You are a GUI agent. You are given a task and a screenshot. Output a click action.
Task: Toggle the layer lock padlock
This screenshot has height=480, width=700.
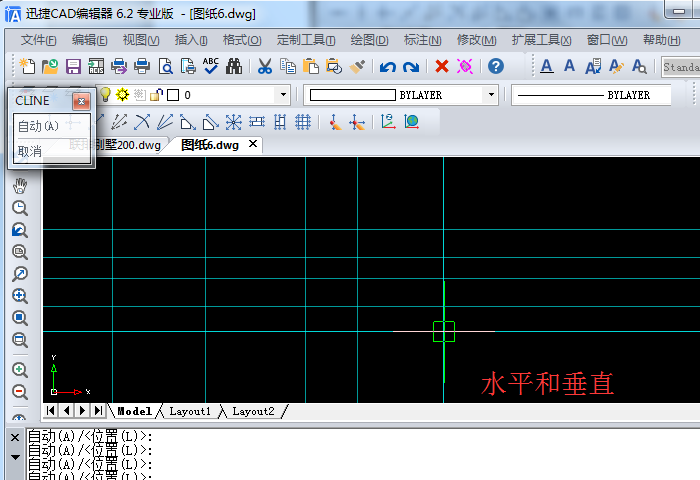point(156,95)
